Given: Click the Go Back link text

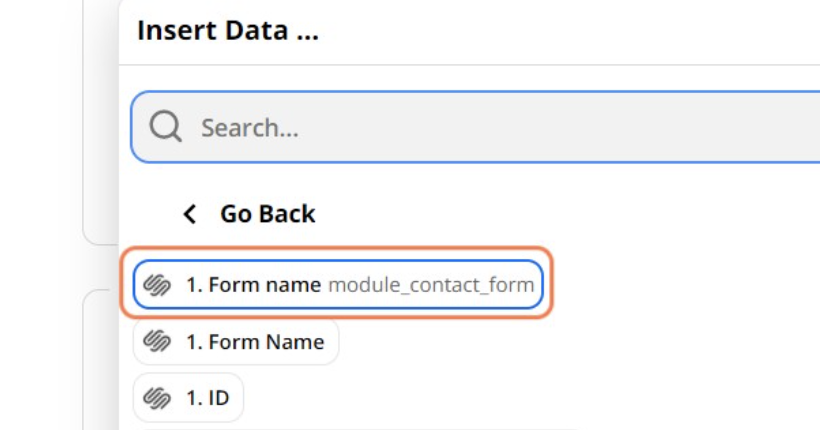Looking at the screenshot, I should (x=267, y=214).
